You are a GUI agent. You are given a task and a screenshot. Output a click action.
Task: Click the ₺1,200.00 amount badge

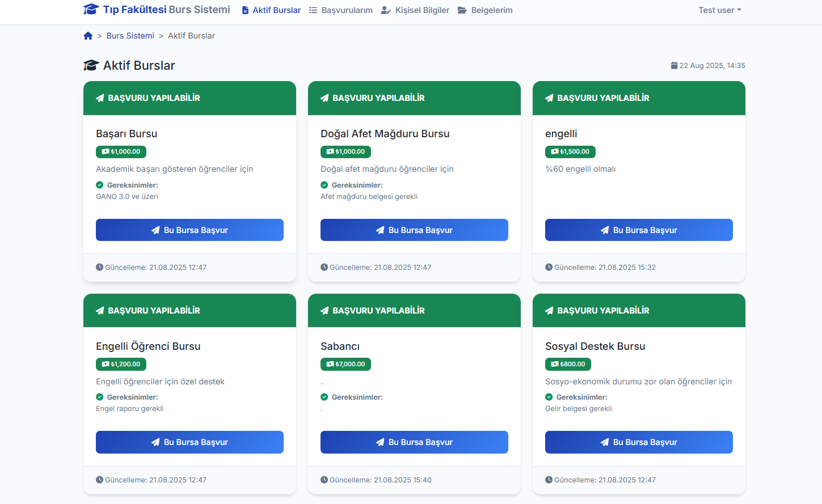coord(121,364)
